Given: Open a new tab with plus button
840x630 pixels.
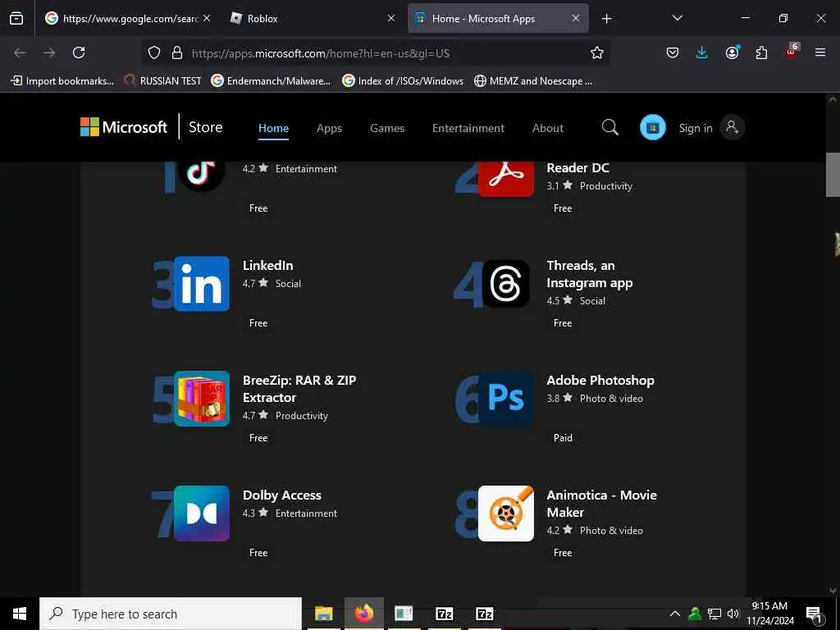Looking at the screenshot, I should pyautogui.click(x=606, y=19).
